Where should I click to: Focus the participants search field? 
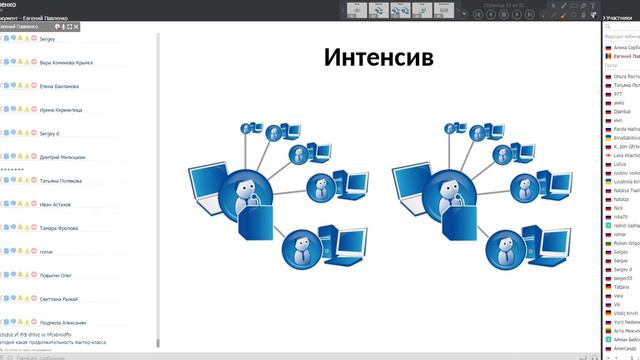point(622,27)
